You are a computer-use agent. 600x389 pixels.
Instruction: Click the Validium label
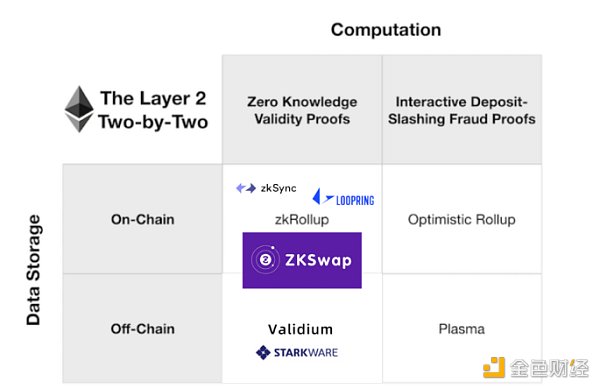click(x=300, y=329)
